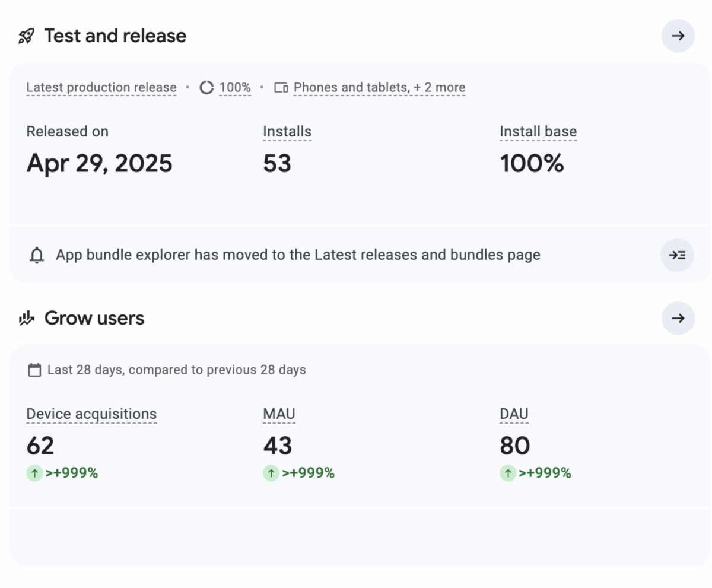Screen dimensions: 712x588
Task: Open Grow users with arrow button
Action: click(x=678, y=318)
